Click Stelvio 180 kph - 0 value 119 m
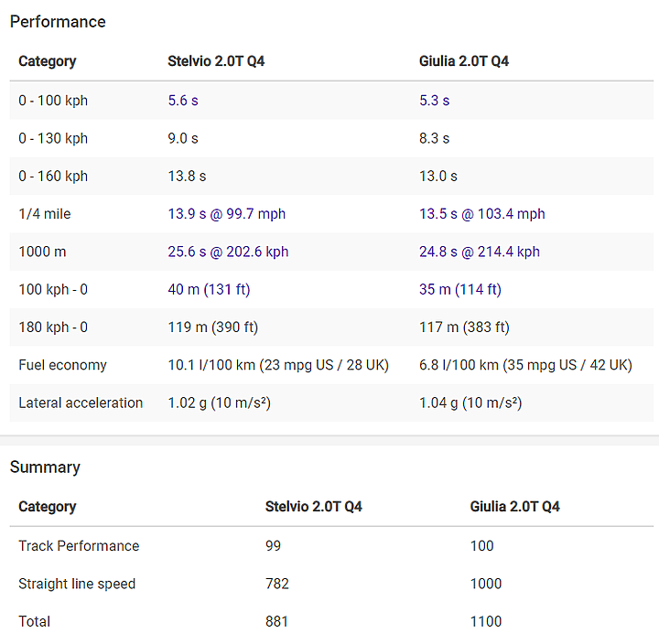Screen dimensions: 659x644 pyautogui.click(x=212, y=327)
